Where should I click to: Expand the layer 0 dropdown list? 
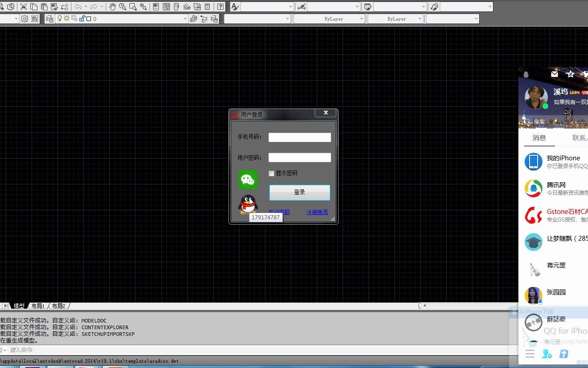[x=185, y=19]
